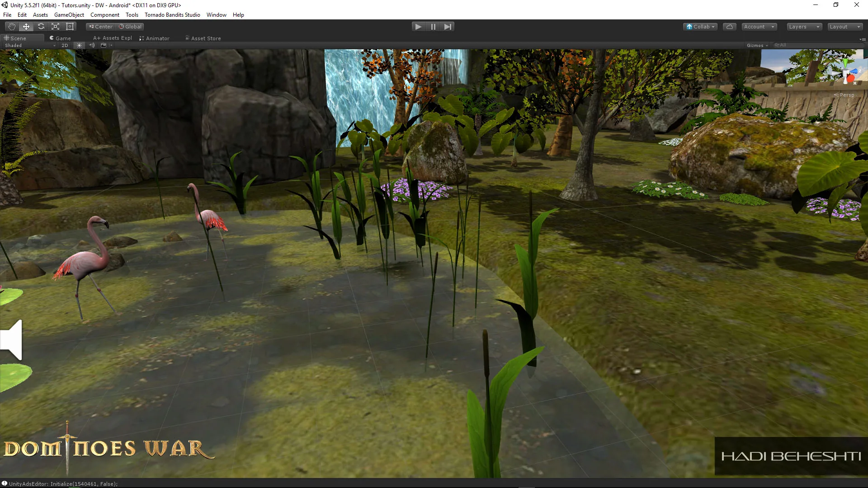The width and height of the screenshot is (868, 488).
Task: Open the Assets Expl tab
Action: coord(113,38)
